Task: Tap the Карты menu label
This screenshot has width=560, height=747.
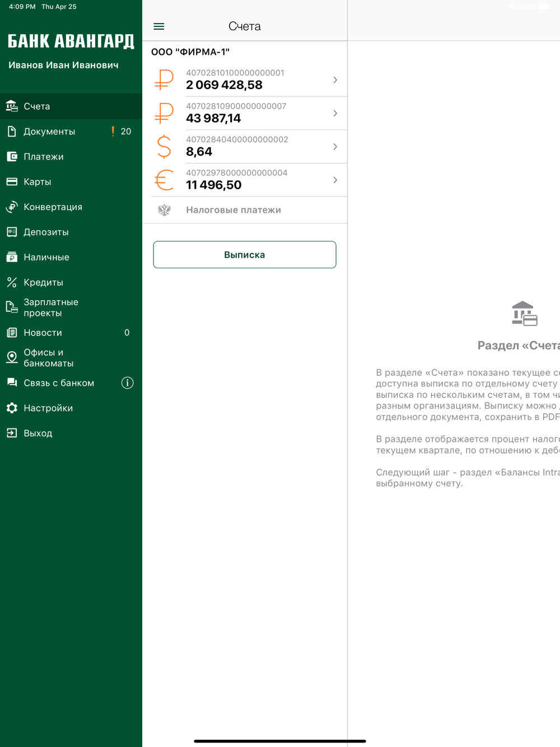Action: 38,181
